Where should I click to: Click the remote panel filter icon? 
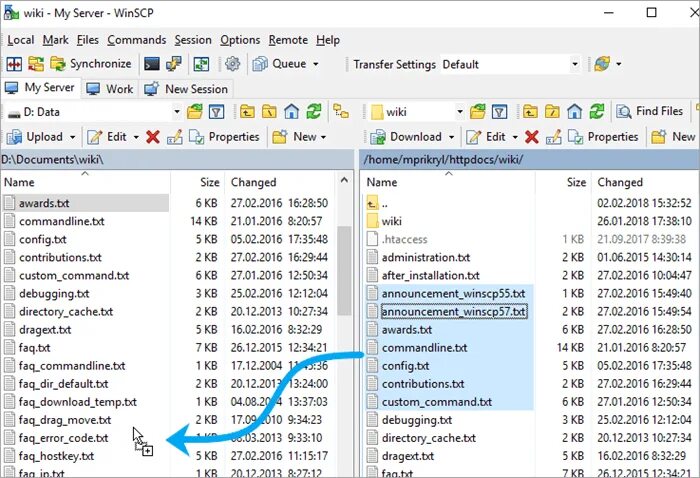(x=500, y=112)
